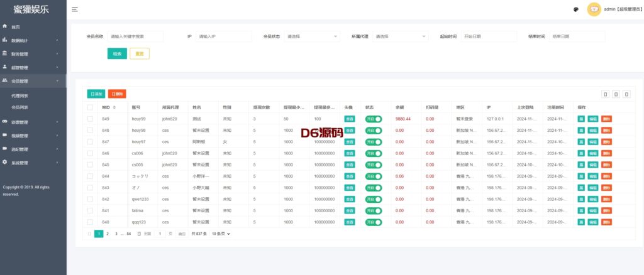Click edit button for member qqq123
The width and height of the screenshot is (644, 275).
point(592,222)
